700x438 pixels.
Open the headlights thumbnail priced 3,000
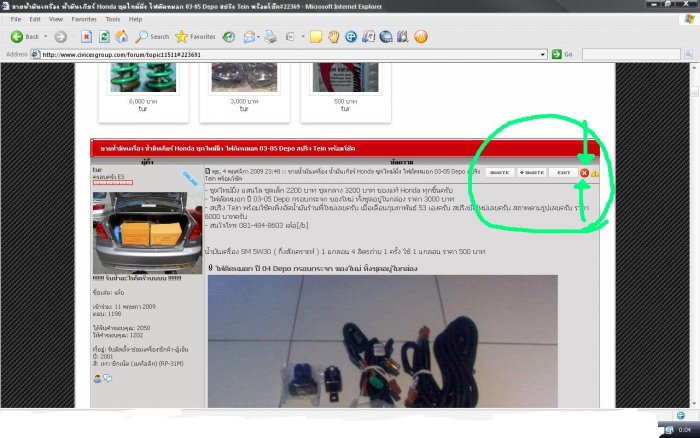pos(244,77)
